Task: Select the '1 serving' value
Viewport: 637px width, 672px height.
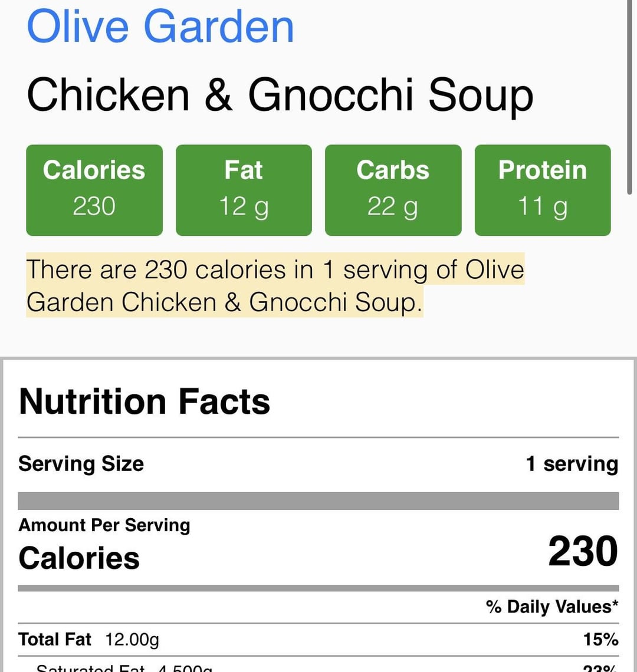Action: point(572,464)
